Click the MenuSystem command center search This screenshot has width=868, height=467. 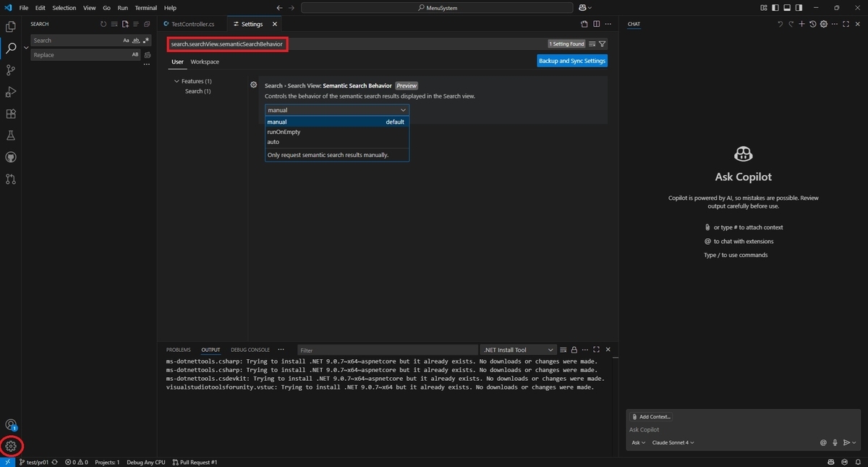(x=438, y=7)
